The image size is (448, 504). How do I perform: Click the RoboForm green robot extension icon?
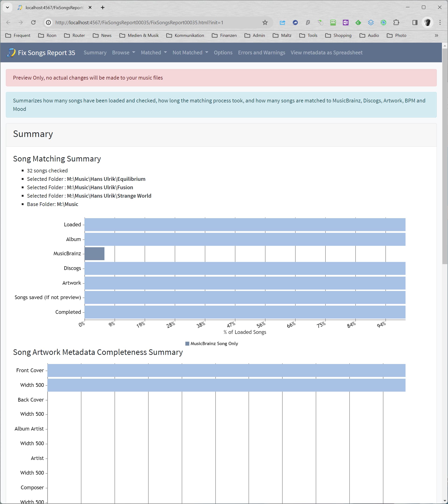click(x=333, y=22)
